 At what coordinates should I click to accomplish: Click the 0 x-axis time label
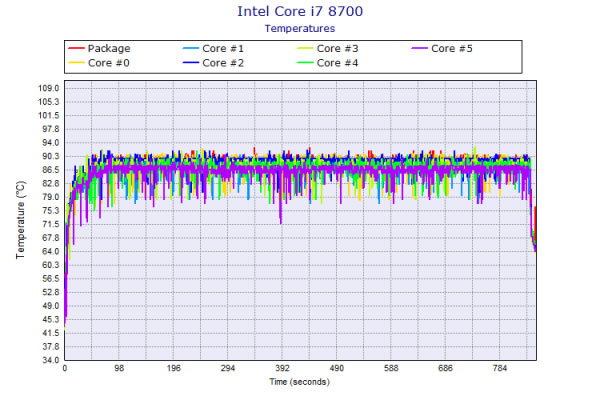[65, 368]
